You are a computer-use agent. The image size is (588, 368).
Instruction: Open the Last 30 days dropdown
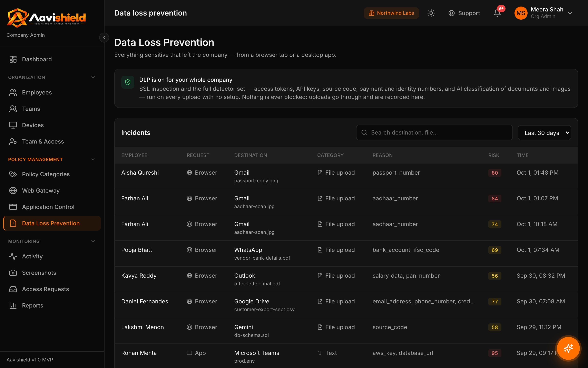[544, 133]
